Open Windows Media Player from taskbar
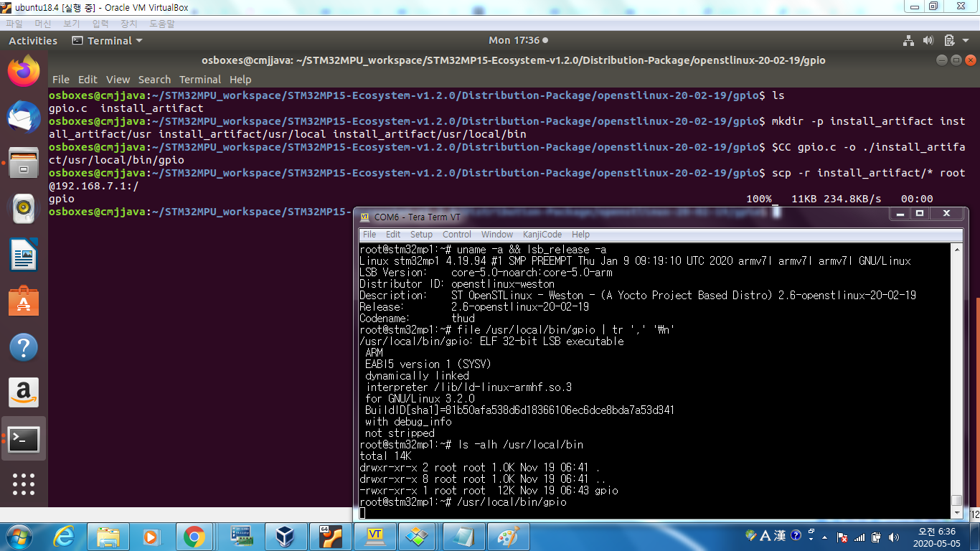Screen dimensions: 980x551 [151, 536]
